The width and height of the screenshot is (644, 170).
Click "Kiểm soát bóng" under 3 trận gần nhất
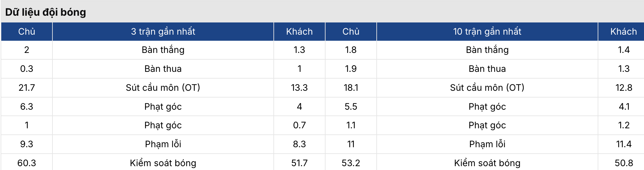click(x=163, y=163)
